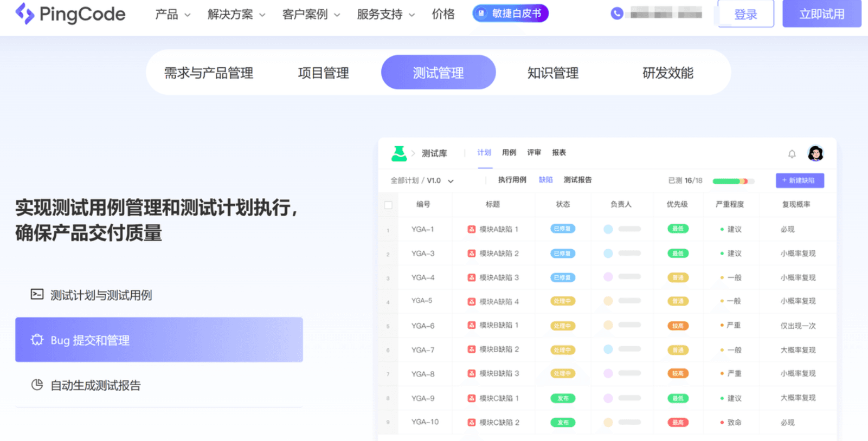Switch to the 需求与产品管理 tab
868x441 pixels.
(209, 73)
